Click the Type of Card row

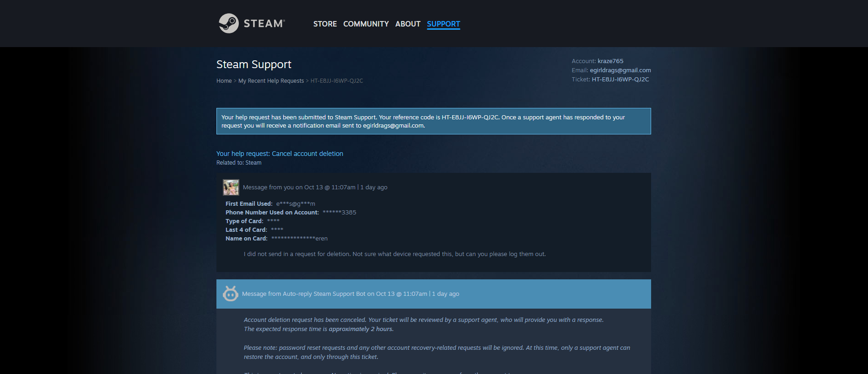point(253,221)
